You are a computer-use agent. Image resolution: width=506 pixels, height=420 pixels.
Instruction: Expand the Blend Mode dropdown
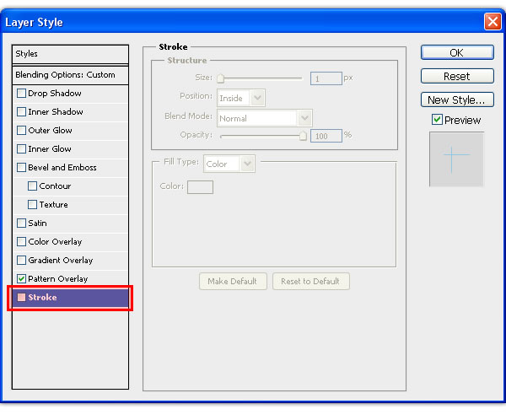[265, 118]
